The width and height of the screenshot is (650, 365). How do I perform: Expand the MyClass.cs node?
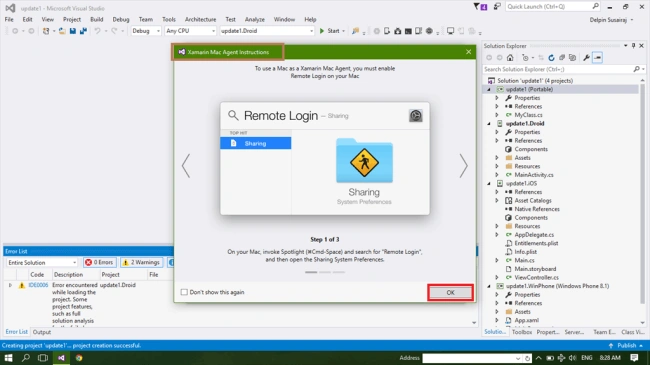click(x=497, y=115)
